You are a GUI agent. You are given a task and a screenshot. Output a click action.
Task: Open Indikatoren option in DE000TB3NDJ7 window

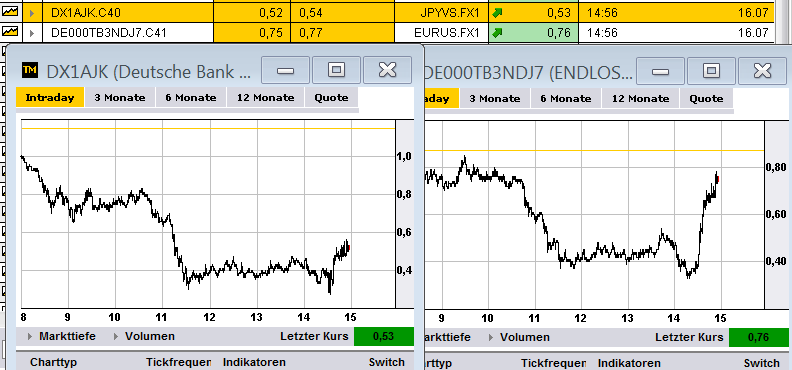(x=629, y=363)
